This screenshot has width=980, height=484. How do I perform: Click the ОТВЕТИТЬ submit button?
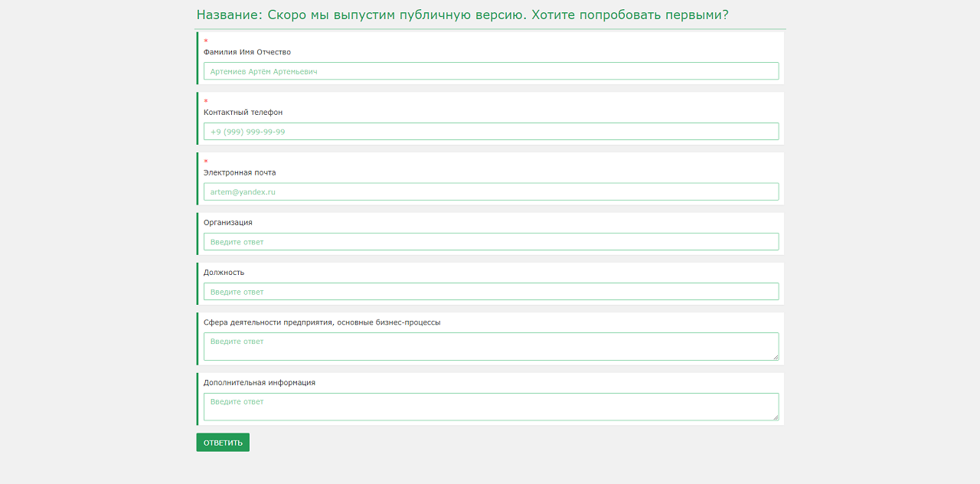pos(222,442)
